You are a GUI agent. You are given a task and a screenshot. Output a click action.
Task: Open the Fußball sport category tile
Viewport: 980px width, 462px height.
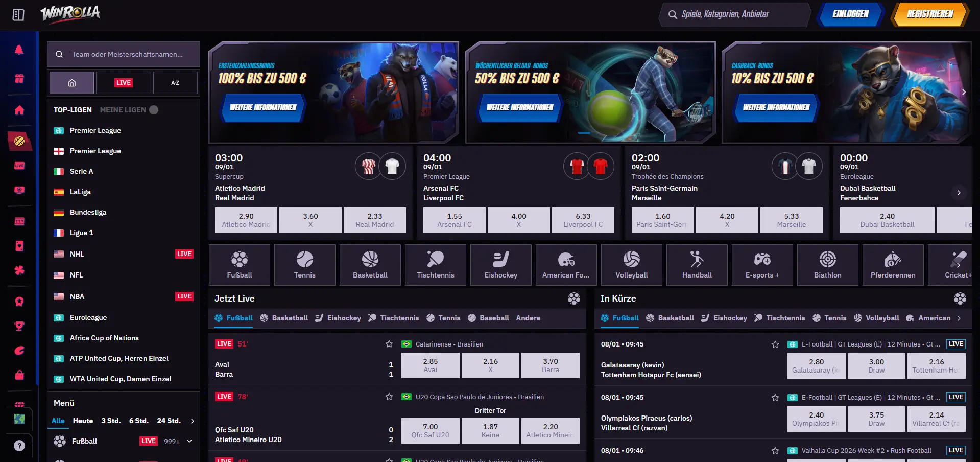tap(239, 265)
